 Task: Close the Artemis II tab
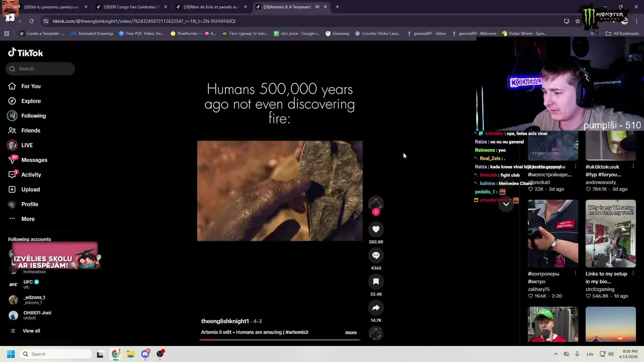pos(326,7)
